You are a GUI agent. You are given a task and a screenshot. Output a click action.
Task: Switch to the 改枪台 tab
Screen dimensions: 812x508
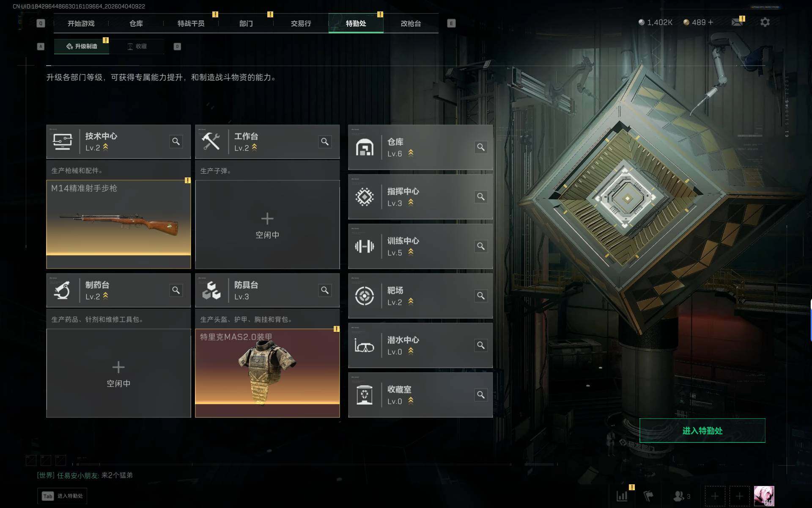pos(411,23)
